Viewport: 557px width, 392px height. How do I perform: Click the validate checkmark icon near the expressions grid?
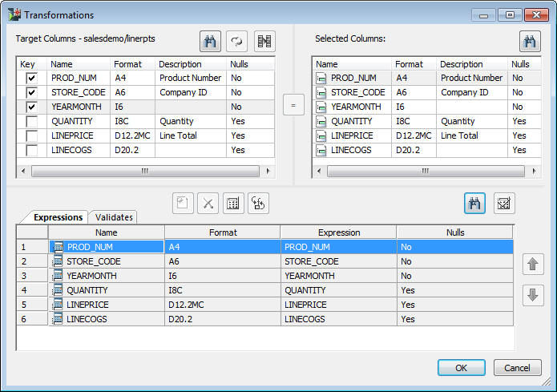click(504, 204)
